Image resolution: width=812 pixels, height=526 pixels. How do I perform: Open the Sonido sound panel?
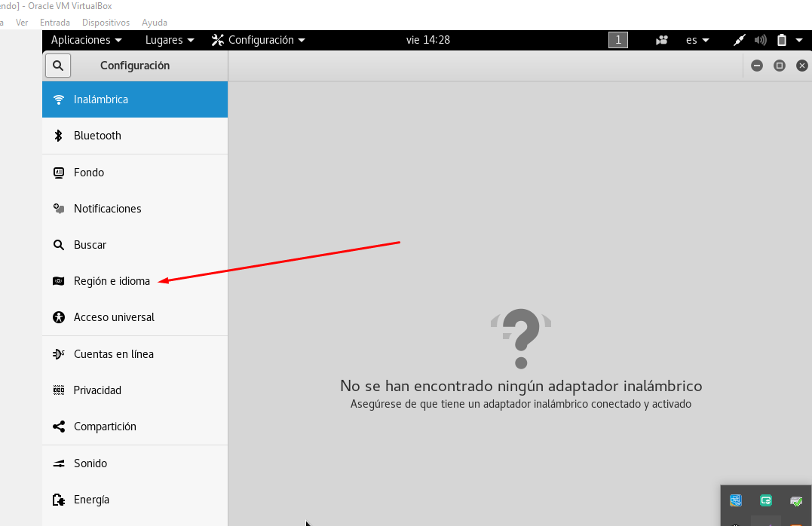pyautogui.click(x=135, y=463)
